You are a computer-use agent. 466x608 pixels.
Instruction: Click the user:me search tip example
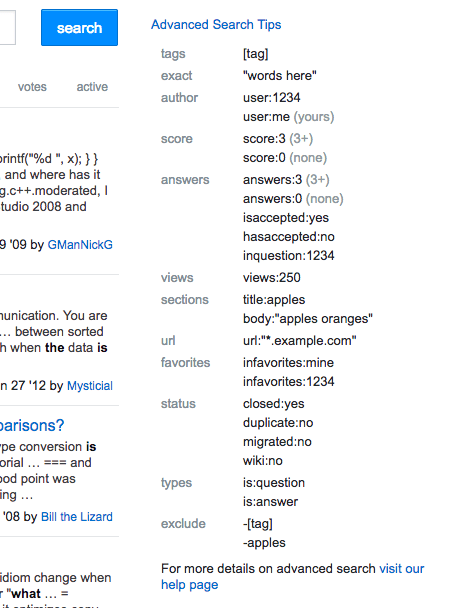coord(266,117)
